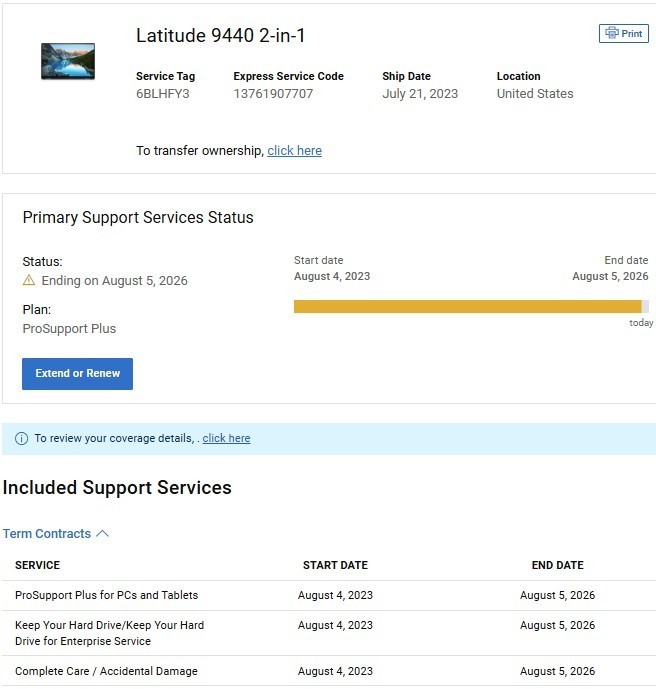Select express service code 13761907707
The height and width of the screenshot is (689, 656).
click(x=273, y=94)
